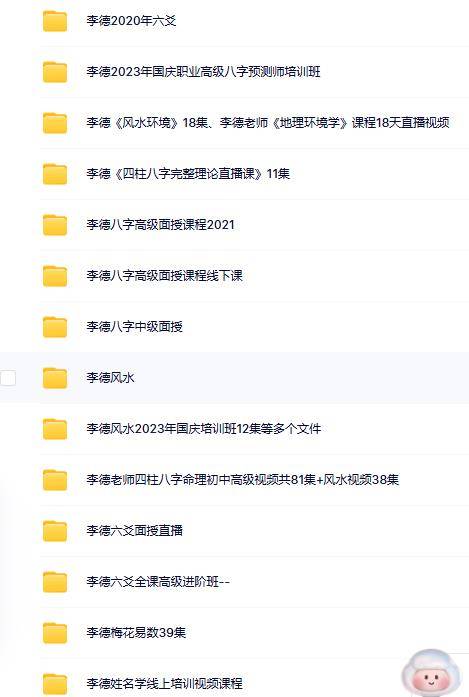Click the floating mascot assistant icon

[x=431, y=674]
